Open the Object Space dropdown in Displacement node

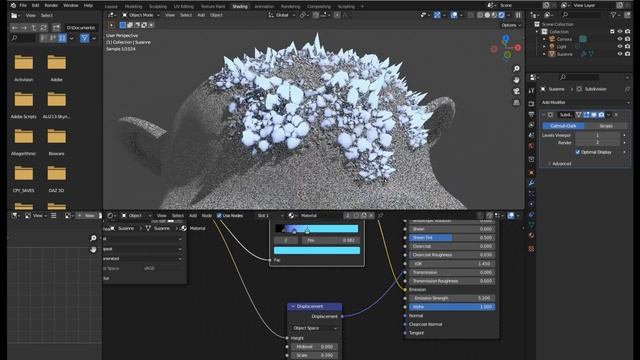tap(315, 328)
